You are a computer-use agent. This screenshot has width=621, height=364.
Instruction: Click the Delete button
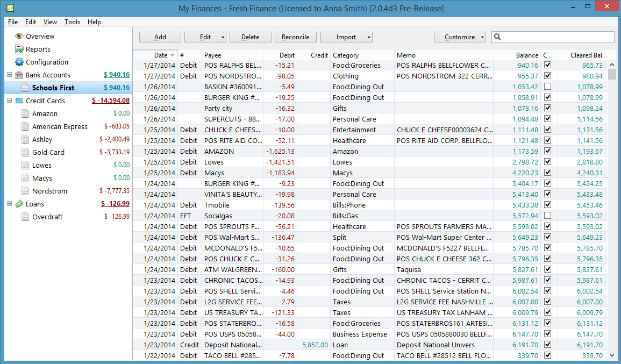coord(251,37)
